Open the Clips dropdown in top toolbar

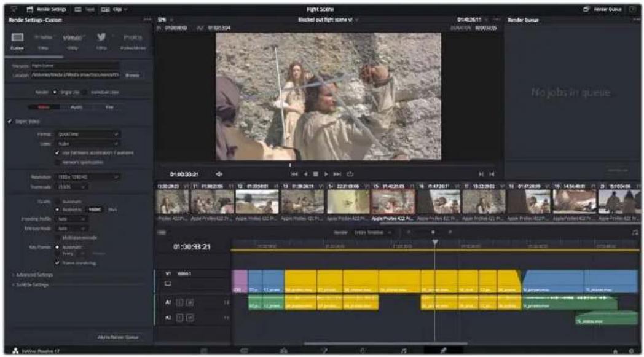pyautogui.click(x=114, y=9)
